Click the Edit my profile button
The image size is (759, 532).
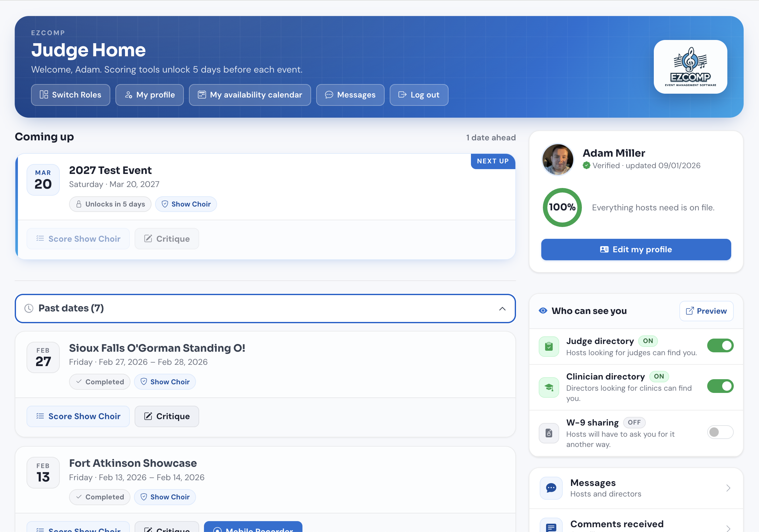point(636,249)
